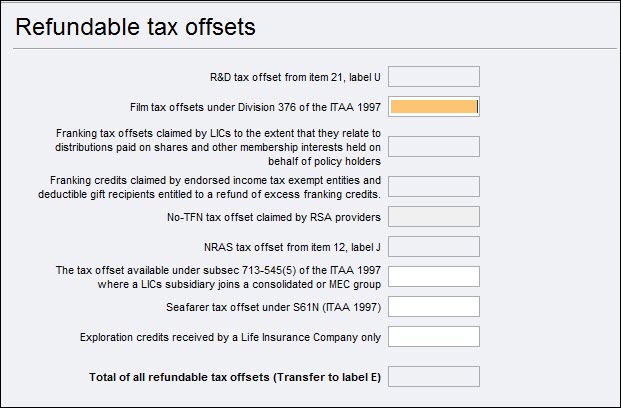Click the R&D tax offset input field
Screen dimensions: 621x408
(434, 76)
